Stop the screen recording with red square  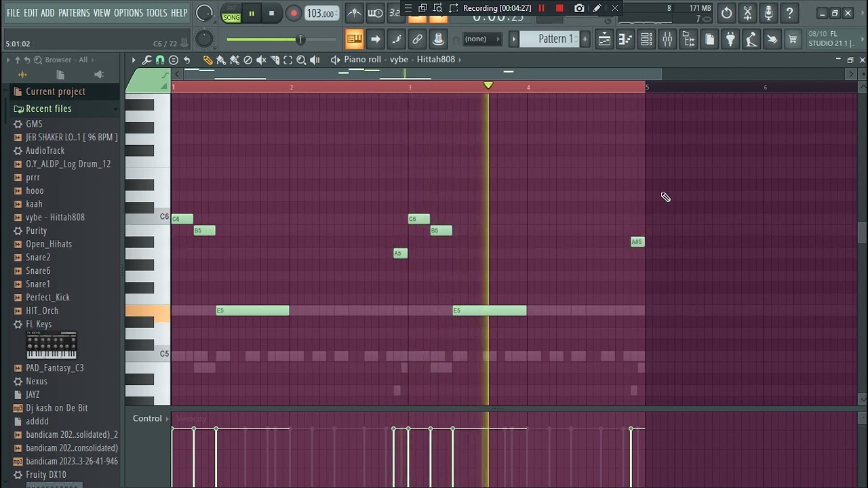coord(559,8)
